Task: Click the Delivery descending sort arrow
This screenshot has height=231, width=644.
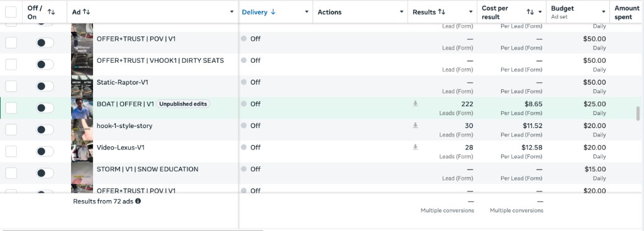Action: coord(273,12)
